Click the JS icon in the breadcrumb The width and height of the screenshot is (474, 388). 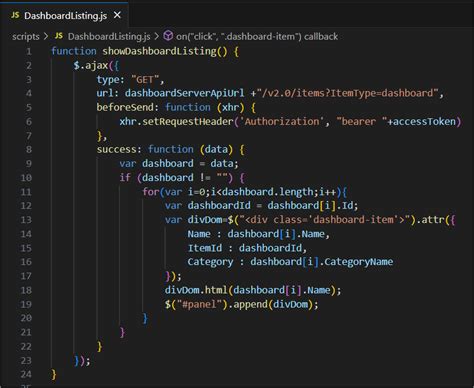pyautogui.click(x=59, y=36)
